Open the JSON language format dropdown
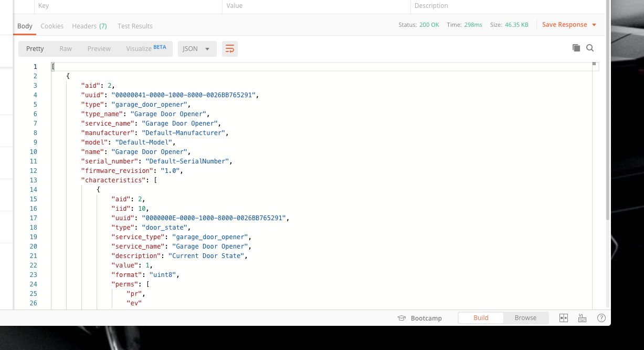This screenshot has width=644, height=350. pos(196,48)
